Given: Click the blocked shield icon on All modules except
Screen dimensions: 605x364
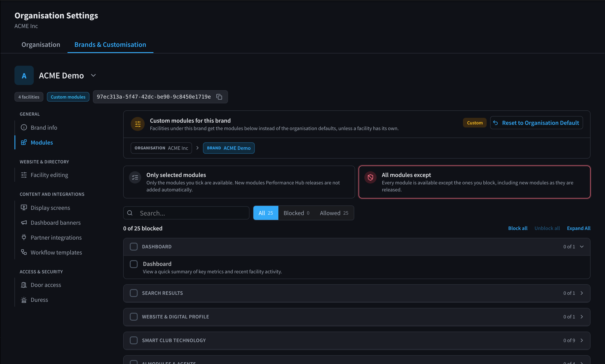Looking at the screenshot, I should (370, 177).
